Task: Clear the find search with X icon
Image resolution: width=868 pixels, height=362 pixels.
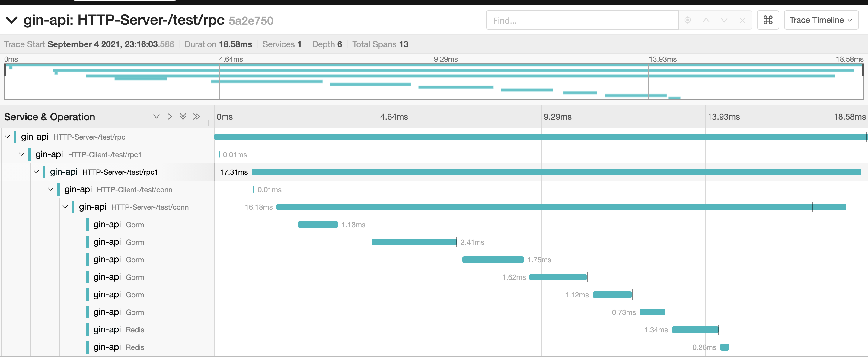Action: [x=742, y=20]
